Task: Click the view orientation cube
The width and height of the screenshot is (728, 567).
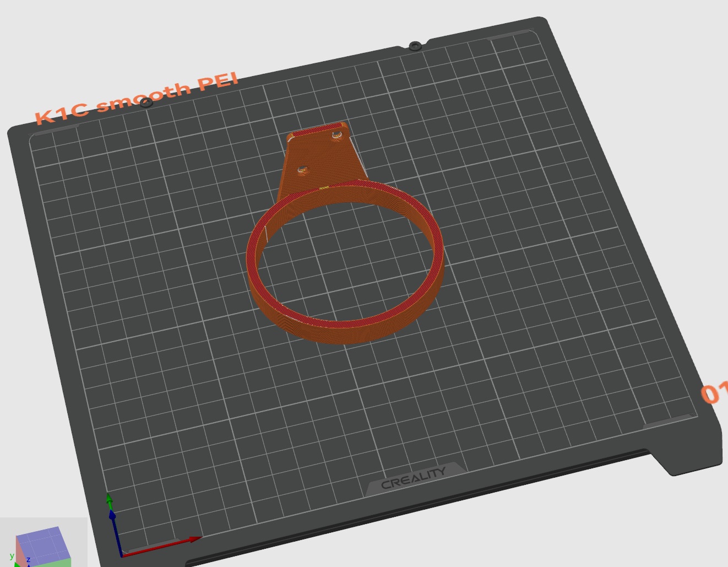Action: [x=43, y=547]
